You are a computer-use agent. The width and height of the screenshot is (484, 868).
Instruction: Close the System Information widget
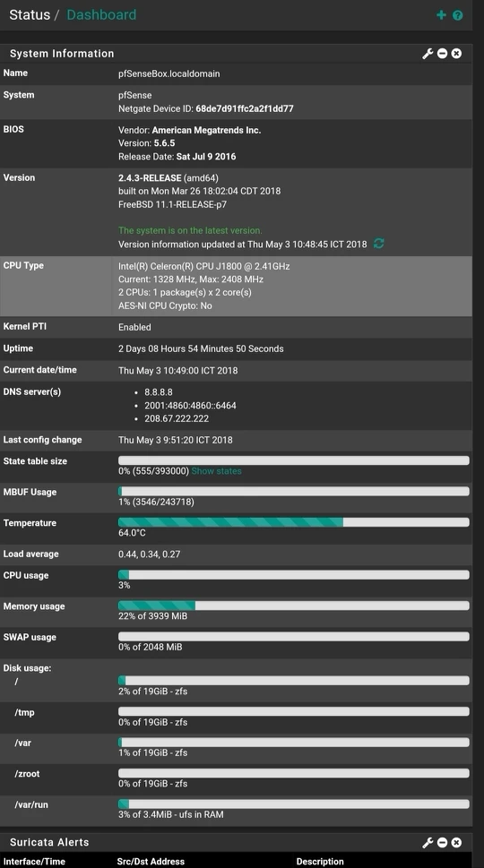(456, 54)
